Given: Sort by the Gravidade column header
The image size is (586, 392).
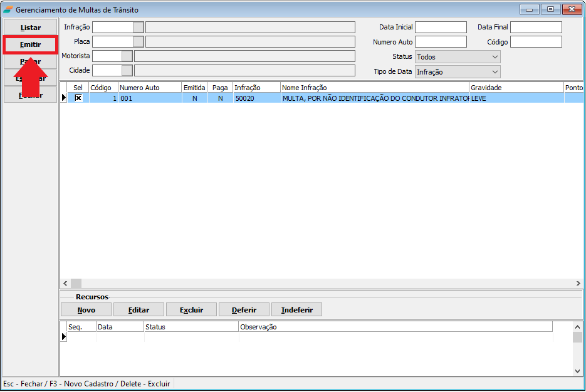Looking at the screenshot, I should [516, 88].
